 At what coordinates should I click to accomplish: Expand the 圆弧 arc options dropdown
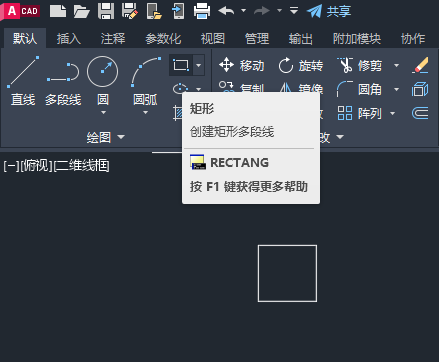pyautogui.click(x=145, y=113)
